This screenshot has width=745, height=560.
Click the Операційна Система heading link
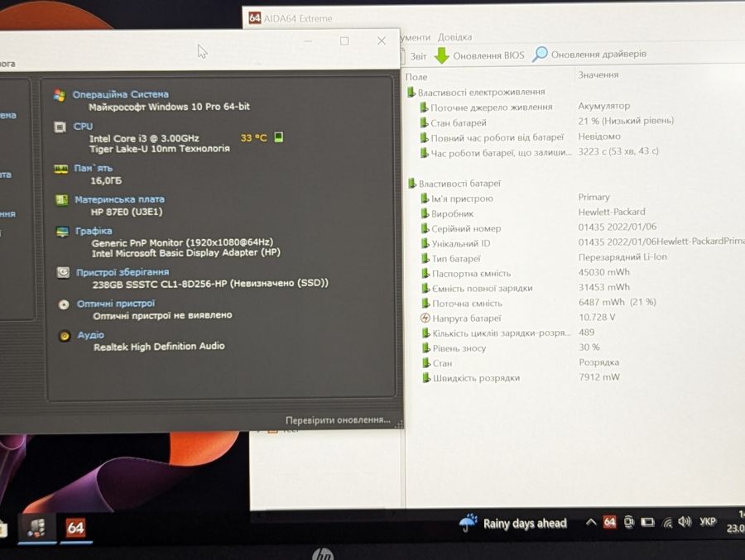(120, 94)
